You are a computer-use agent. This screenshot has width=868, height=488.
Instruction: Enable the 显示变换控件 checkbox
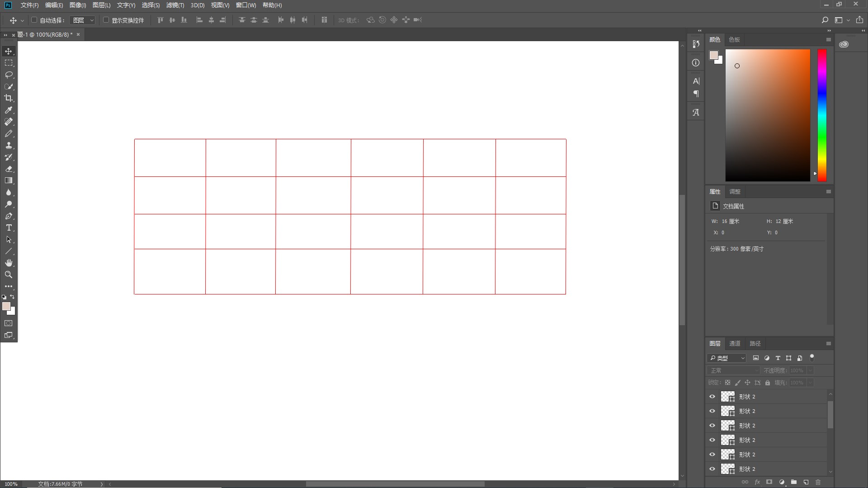tap(106, 20)
